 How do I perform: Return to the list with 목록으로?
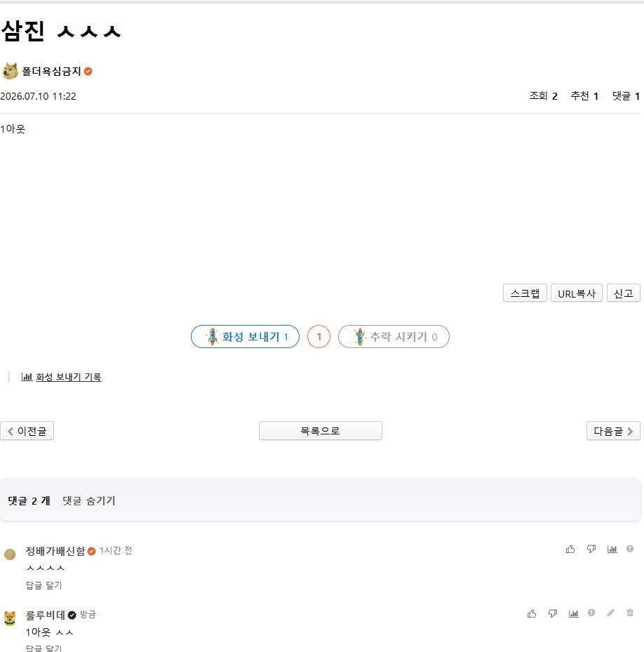pos(320,431)
